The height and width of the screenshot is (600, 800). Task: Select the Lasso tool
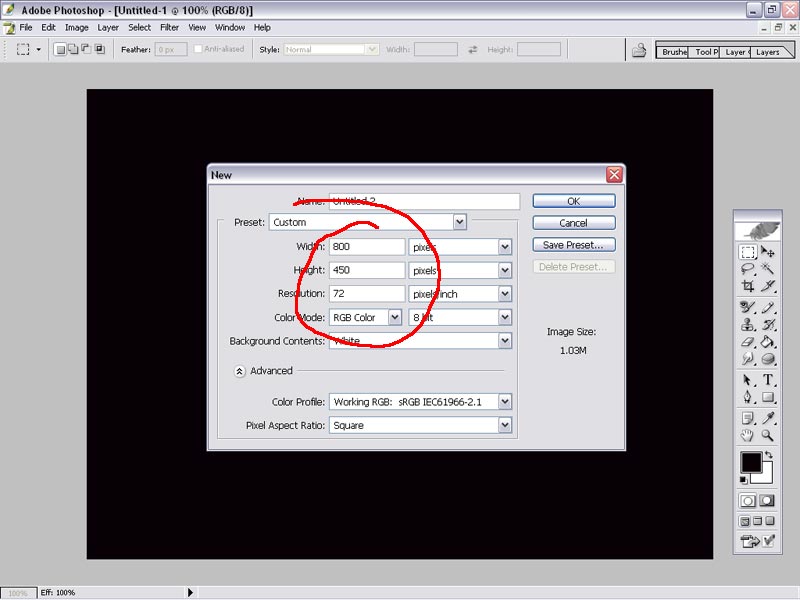(x=747, y=270)
